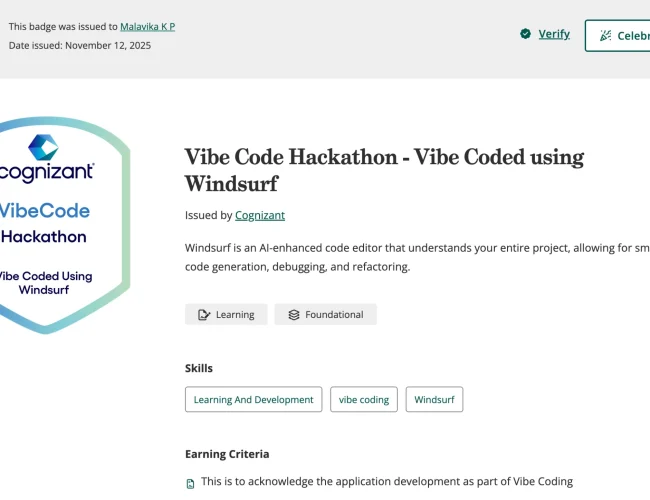
Task: Click the badge title heading
Action: click(x=384, y=170)
